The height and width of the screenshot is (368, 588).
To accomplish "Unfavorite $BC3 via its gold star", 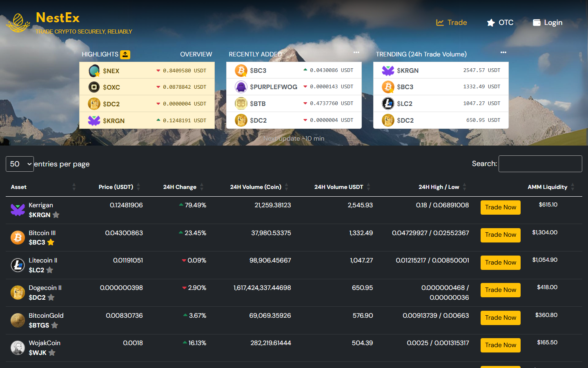I will tap(51, 242).
